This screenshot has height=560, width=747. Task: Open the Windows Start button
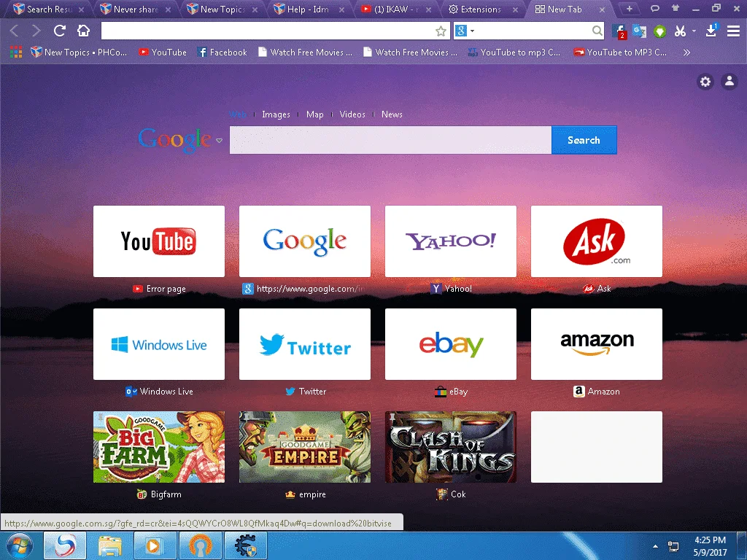pos(20,546)
